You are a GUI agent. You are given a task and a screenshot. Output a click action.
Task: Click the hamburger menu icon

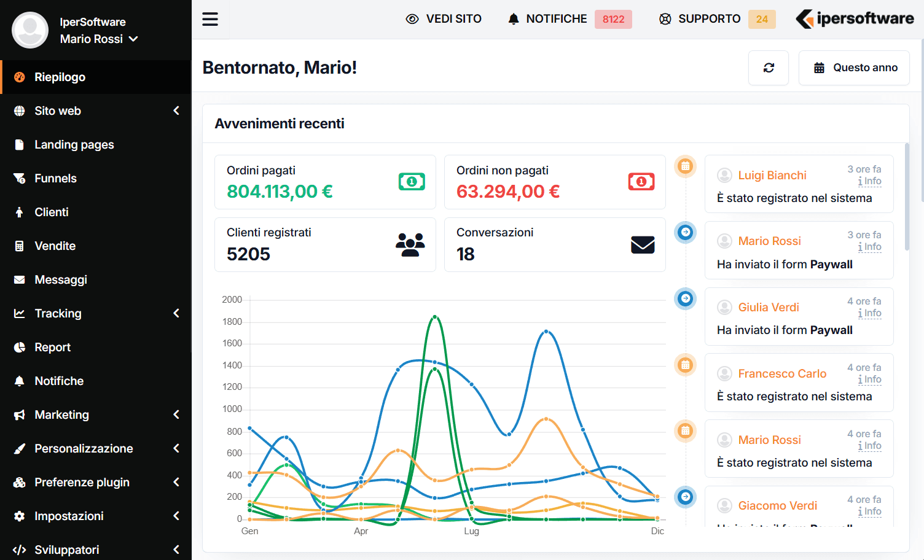[210, 19]
